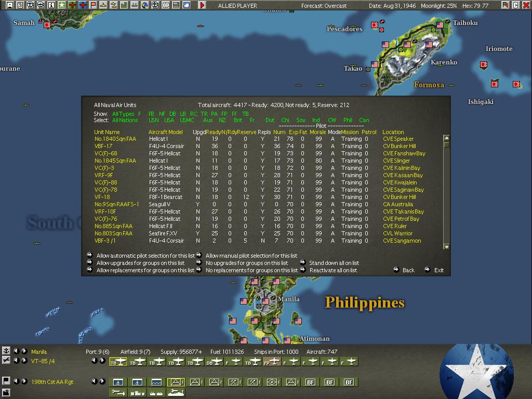Sort list by Aircraft Model column

(x=166, y=132)
